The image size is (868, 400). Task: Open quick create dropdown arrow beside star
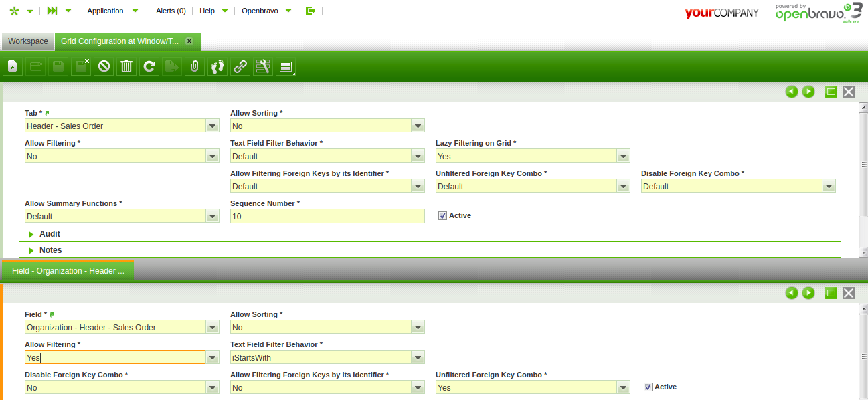30,11
